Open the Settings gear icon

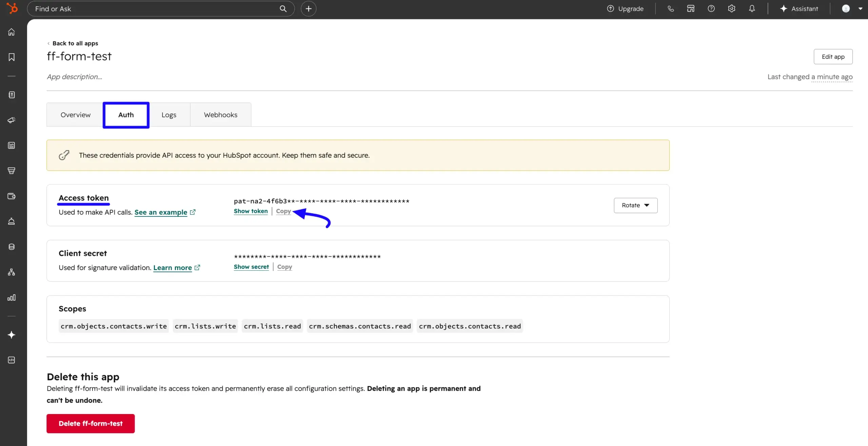pos(732,9)
